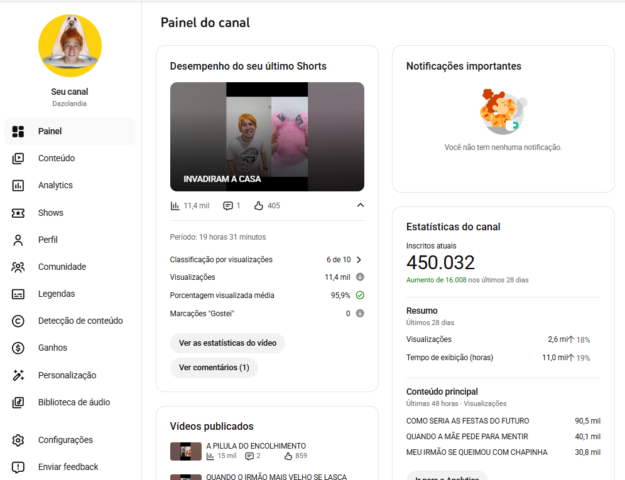This screenshot has width=625, height=480.
Task: Click the gray indicator beside Visualizações 11,4 mil
Action: [x=360, y=277]
